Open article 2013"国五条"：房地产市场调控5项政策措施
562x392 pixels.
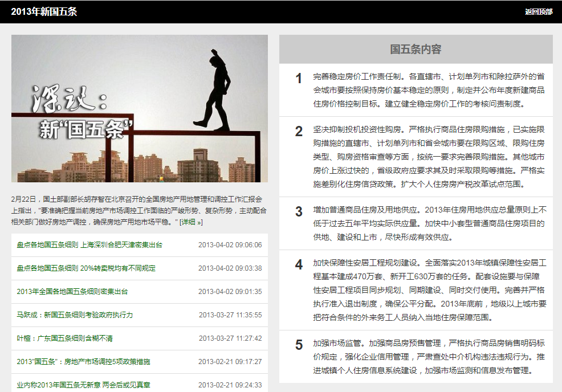pos(83,362)
